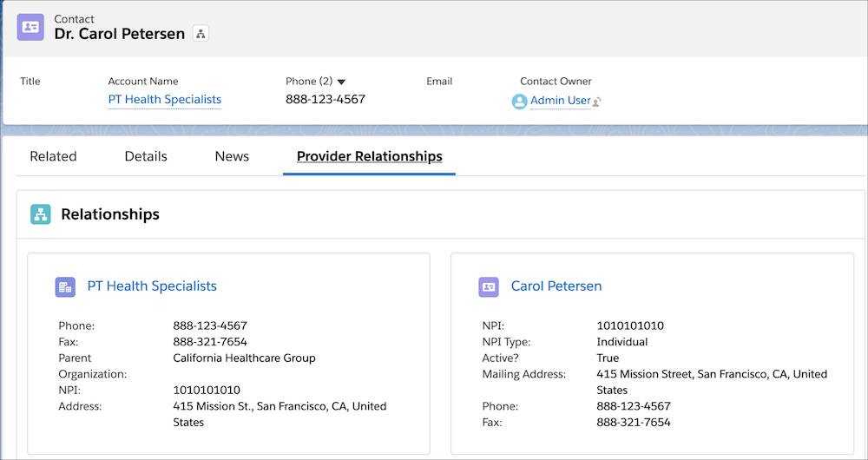Open Carol Petersen card title link
Viewport: 868px width, 460px height.
[556, 286]
